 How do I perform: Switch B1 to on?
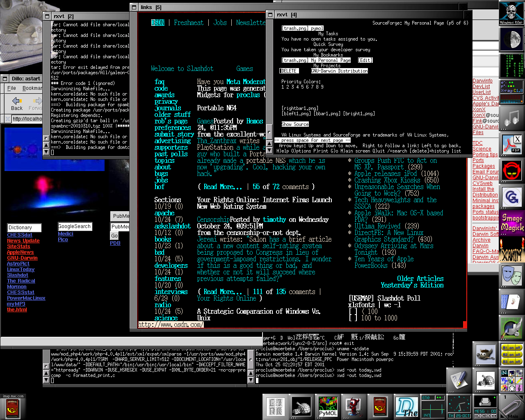(x=512, y=347)
